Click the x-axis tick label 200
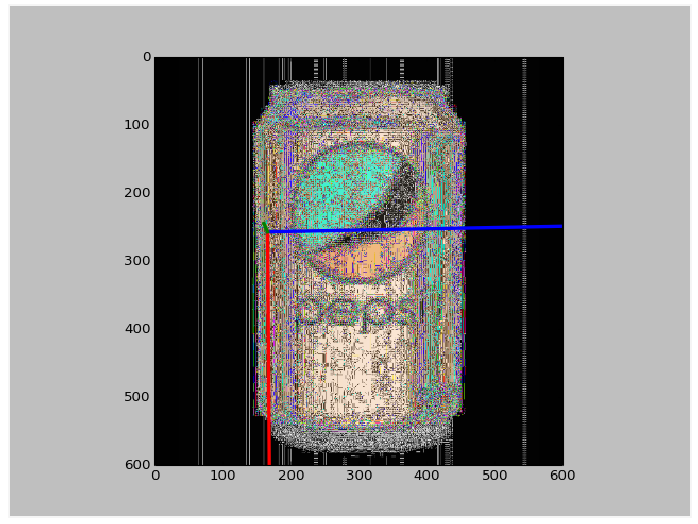The height and width of the screenshot is (524, 698). click(x=291, y=476)
